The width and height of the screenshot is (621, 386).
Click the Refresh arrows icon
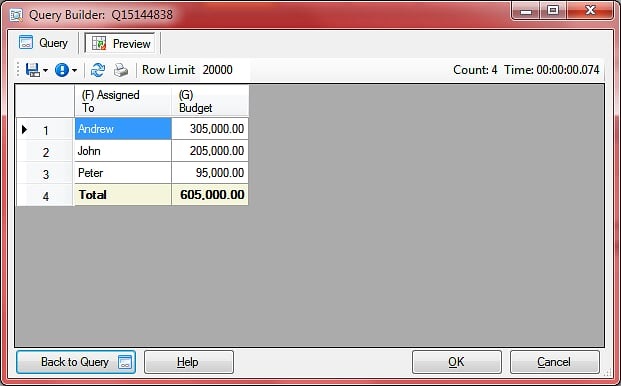[x=98, y=70]
